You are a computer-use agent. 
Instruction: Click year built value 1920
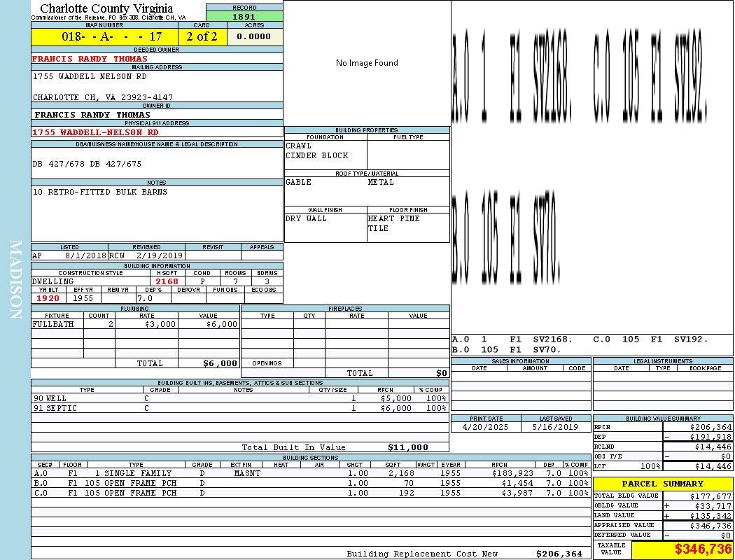click(x=48, y=298)
